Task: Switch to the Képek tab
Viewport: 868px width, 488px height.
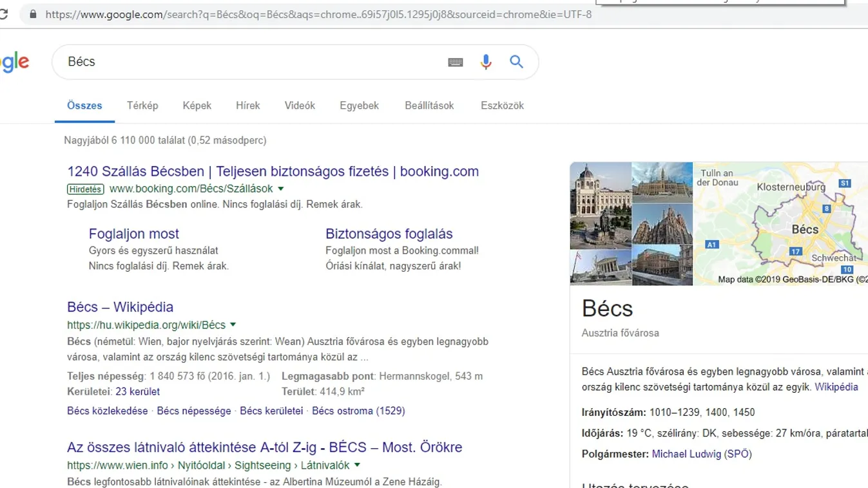Action: (197, 106)
